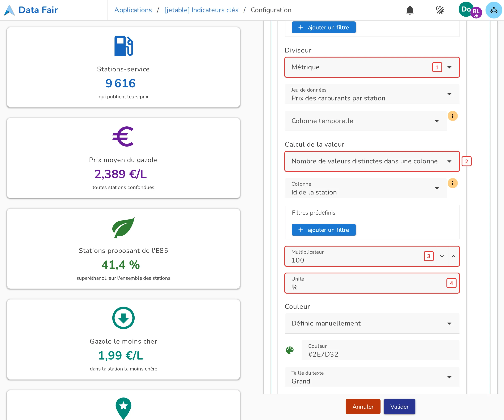504x420 pixels.
Task: Open the user account avatar menu
Action: tap(470, 10)
